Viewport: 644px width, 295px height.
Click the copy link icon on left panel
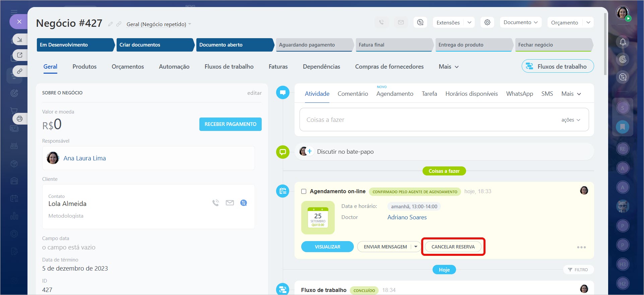[20, 71]
